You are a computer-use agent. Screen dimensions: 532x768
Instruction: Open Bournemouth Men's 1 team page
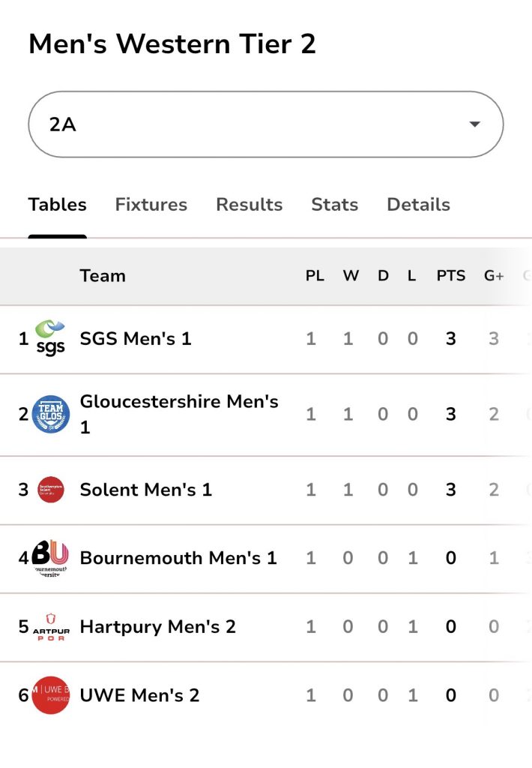(x=178, y=558)
